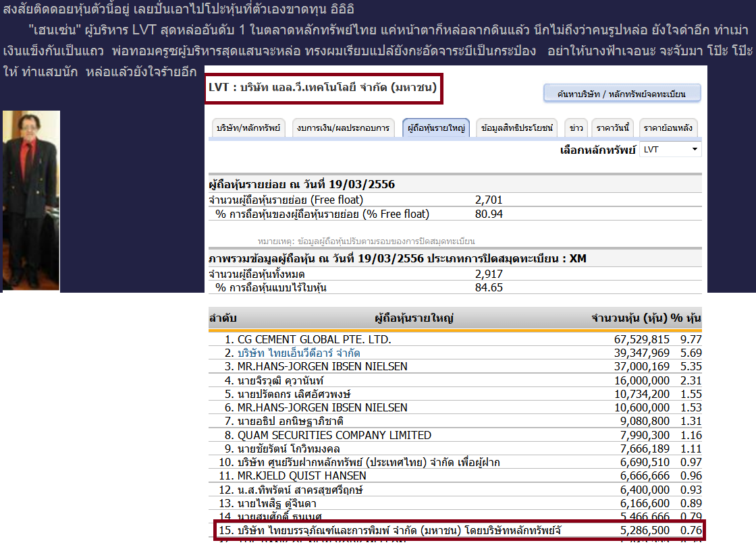
Task: Click บริษัท ศูนย์รับฝากหลักทรัพย์ row 10
Action: point(455,462)
